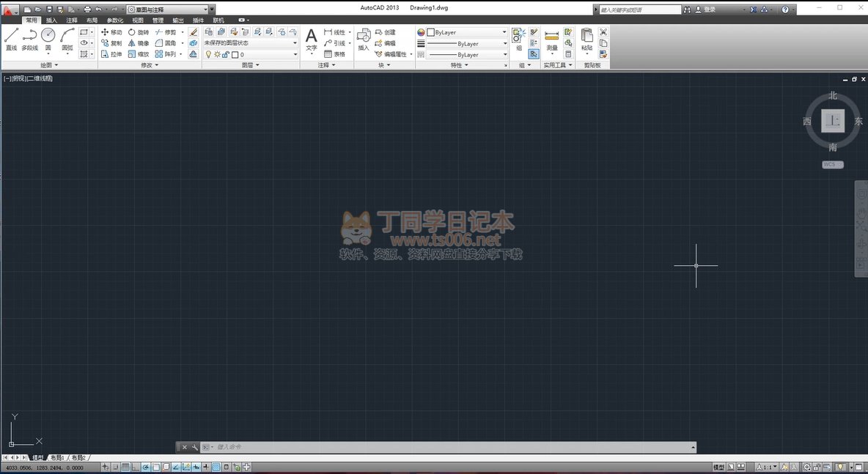The height and width of the screenshot is (474, 868).
Task: Switch to the 视图 (View) ribbon tab
Action: (x=138, y=21)
